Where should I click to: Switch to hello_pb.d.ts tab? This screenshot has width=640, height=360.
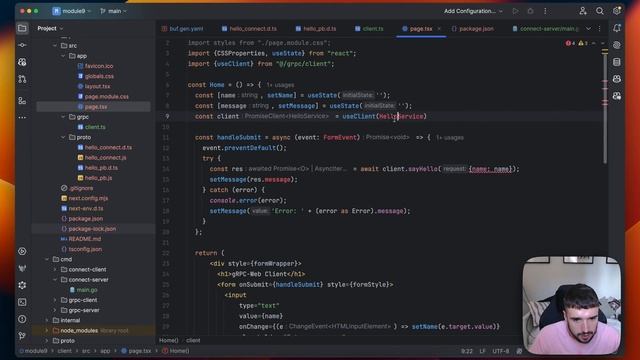(x=316, y=29)
